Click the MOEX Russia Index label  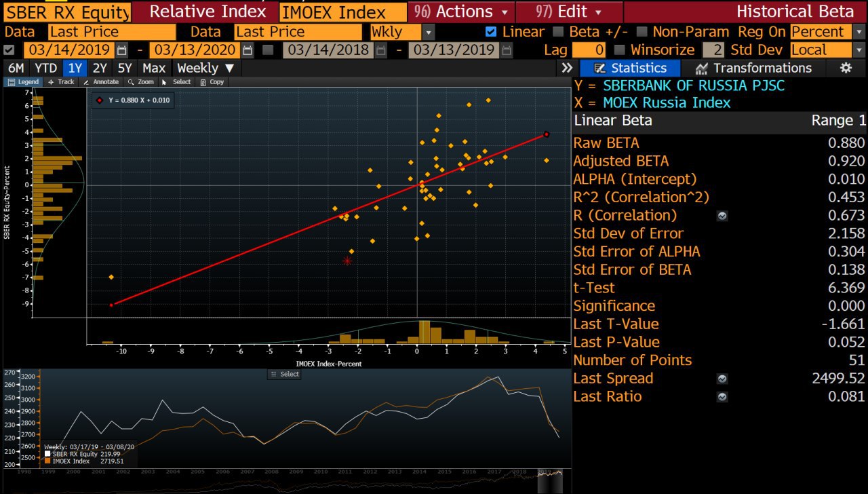(667, 103)
